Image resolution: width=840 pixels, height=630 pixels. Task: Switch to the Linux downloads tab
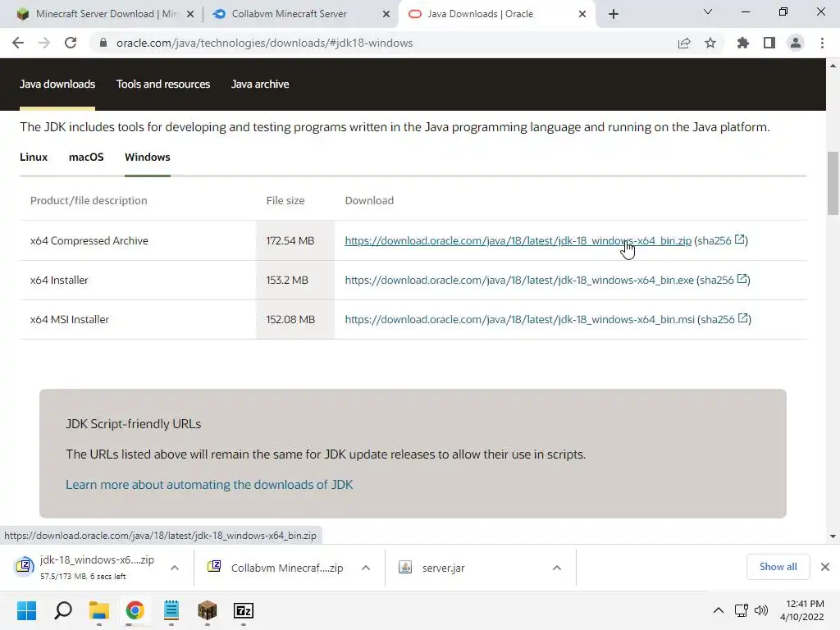point(34,157)
